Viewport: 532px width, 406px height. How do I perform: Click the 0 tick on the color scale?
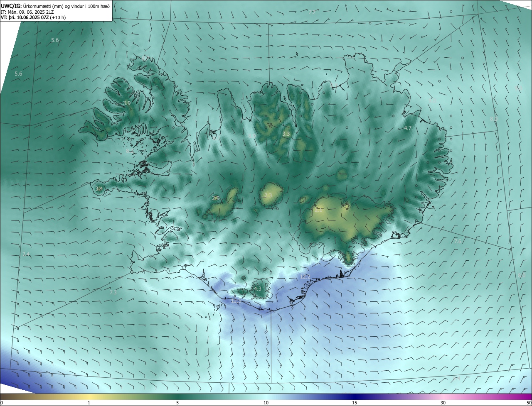pyautogui.click(x=2, y=403)
